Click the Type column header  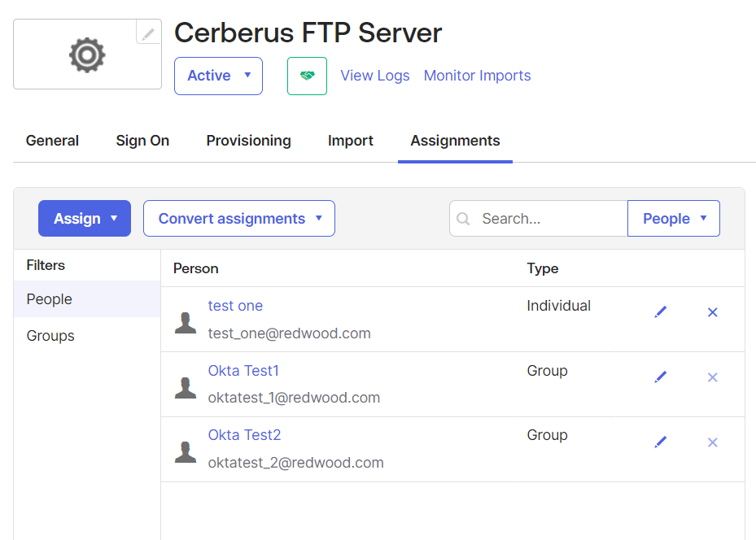point(543,268)
